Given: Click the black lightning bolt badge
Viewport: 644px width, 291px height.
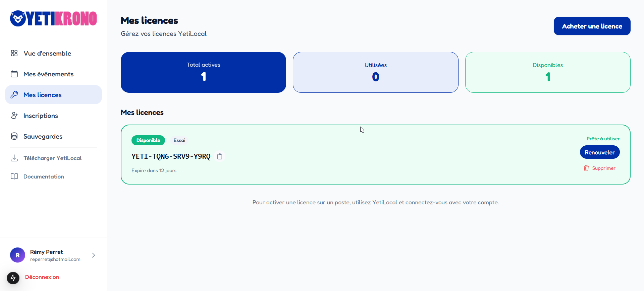Looking at the screenshot, I should click(13, 278).
